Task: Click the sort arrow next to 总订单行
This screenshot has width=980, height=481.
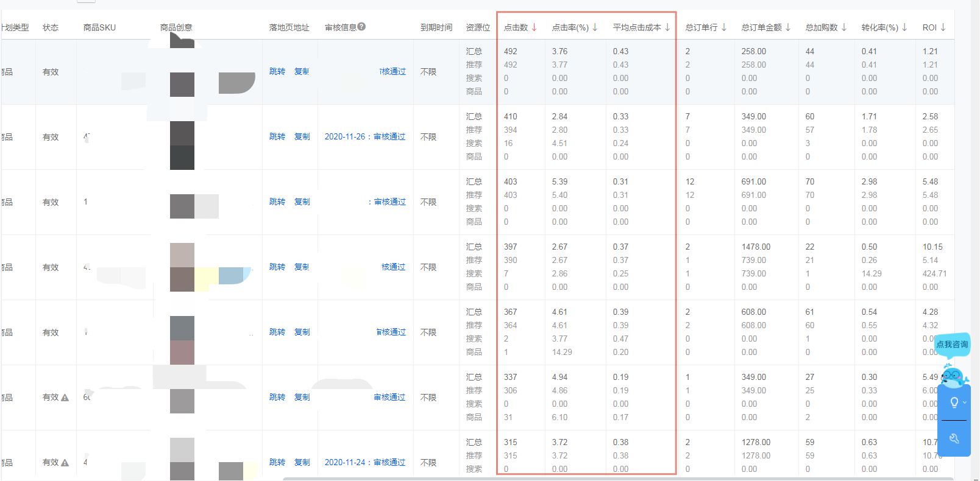Action: (x=724, y=27)
